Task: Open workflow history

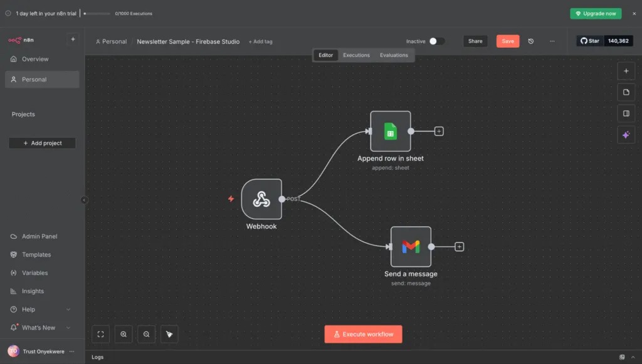Action: (x=531, y=41)
